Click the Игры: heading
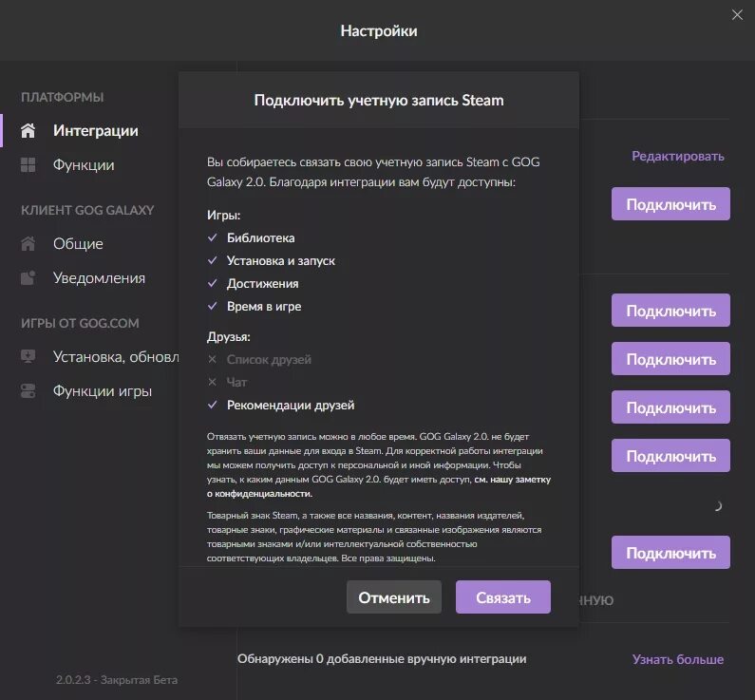 point(223,216)
